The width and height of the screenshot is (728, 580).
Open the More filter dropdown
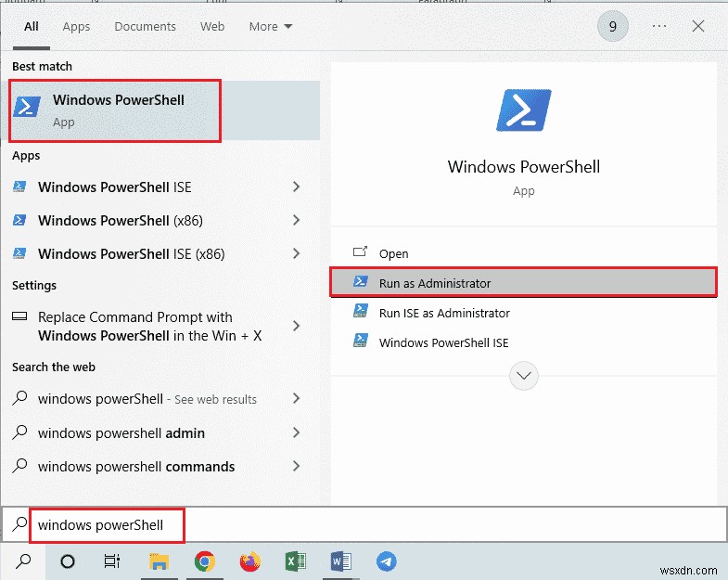point(271,27)
